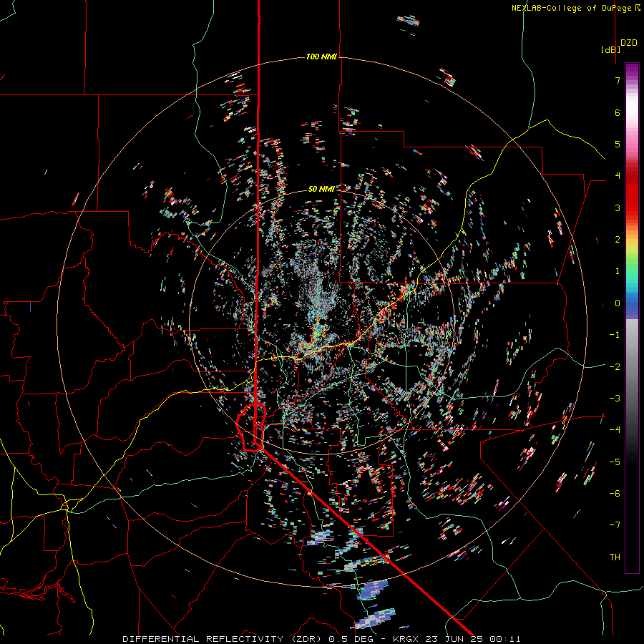The width and height of the screenshot is (644, 644).
Task: Click the 3 value on the dB scale
Action: pos(618,208)
